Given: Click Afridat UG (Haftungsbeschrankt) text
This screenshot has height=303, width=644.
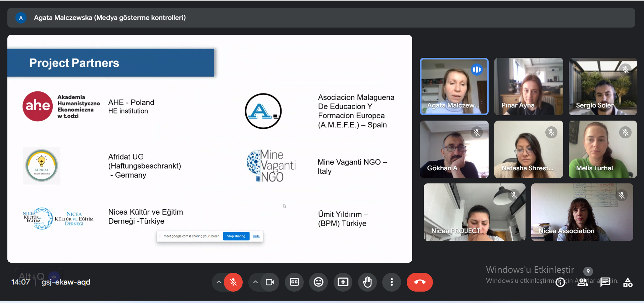Looking at the screenshot, I should click(145, 166).
